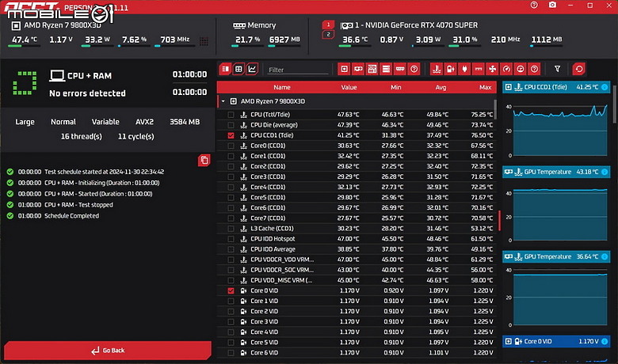The height and width of the screenshot is (364, 618).
Task: Open help from the title bar question mark
Action: [534, 5]
